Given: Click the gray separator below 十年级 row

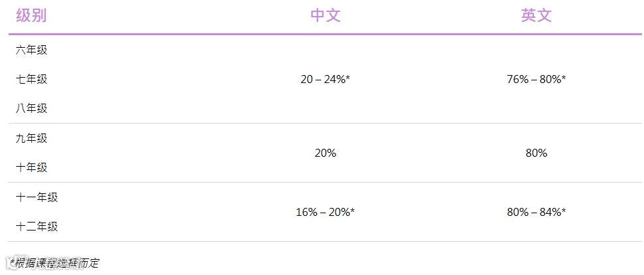Looking at the screenshot, I should [325, 182].
